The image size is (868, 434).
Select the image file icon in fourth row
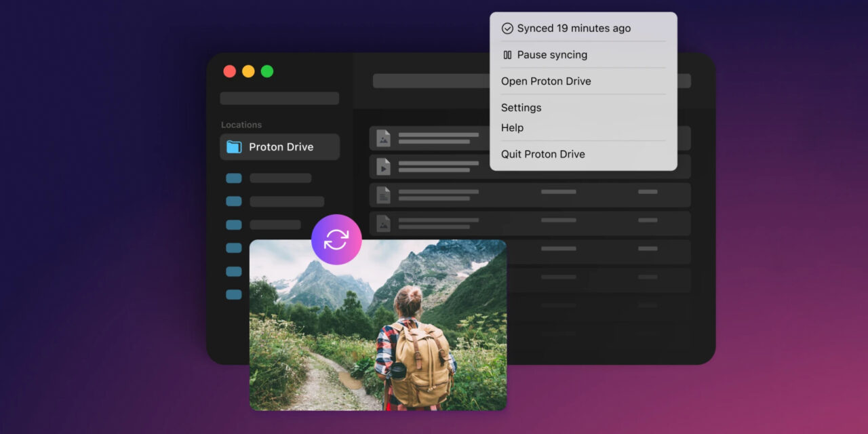pyautogui.click(x=384, y=223)
